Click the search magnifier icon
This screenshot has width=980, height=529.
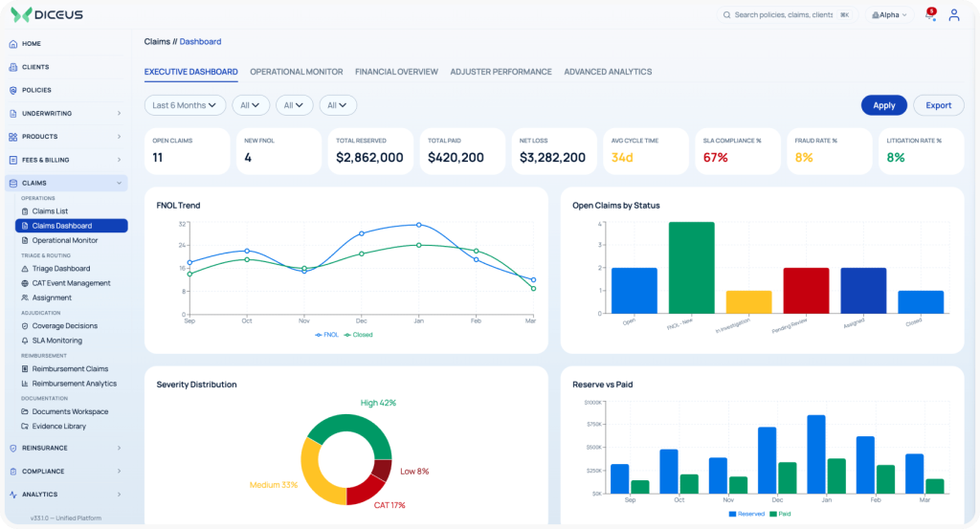[x=727, y=15]
